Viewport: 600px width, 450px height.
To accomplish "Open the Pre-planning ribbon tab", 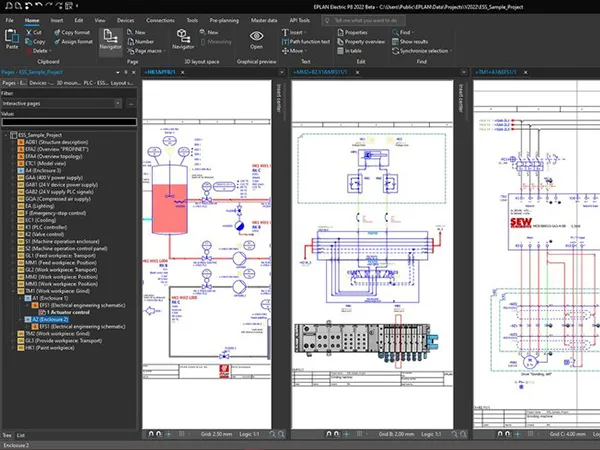I will tap(223, 19).
